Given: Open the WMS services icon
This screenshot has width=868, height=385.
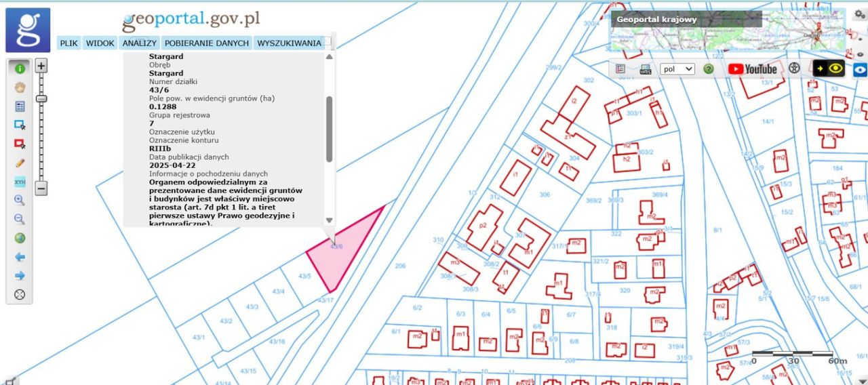Looking at the screenshot, I should [x=645, y=69].
